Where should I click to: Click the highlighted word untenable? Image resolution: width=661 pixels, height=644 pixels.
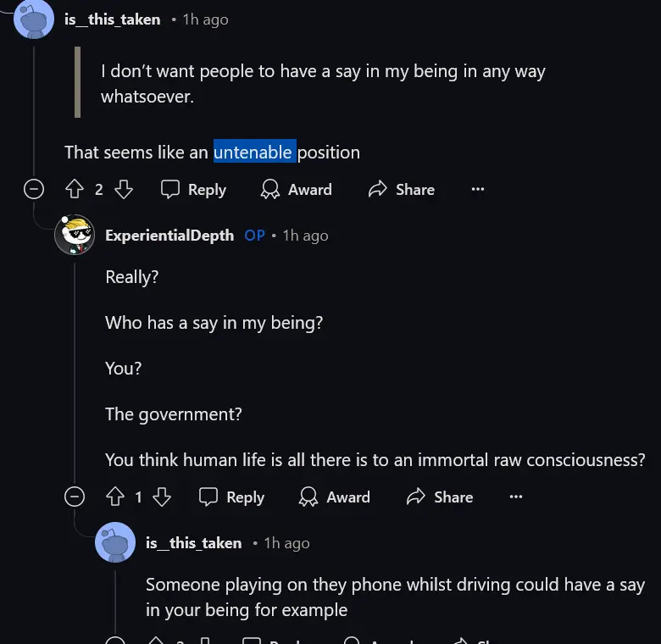click(254, 153)
